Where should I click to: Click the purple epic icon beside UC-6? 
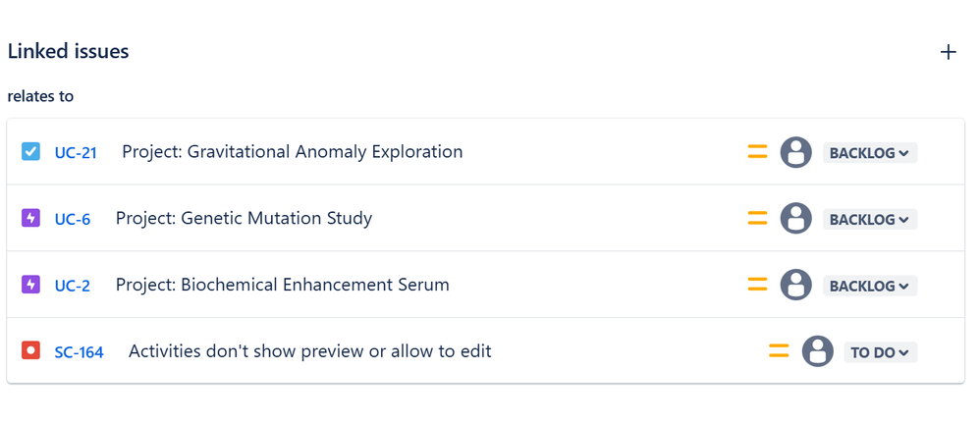tap(30, 218)
